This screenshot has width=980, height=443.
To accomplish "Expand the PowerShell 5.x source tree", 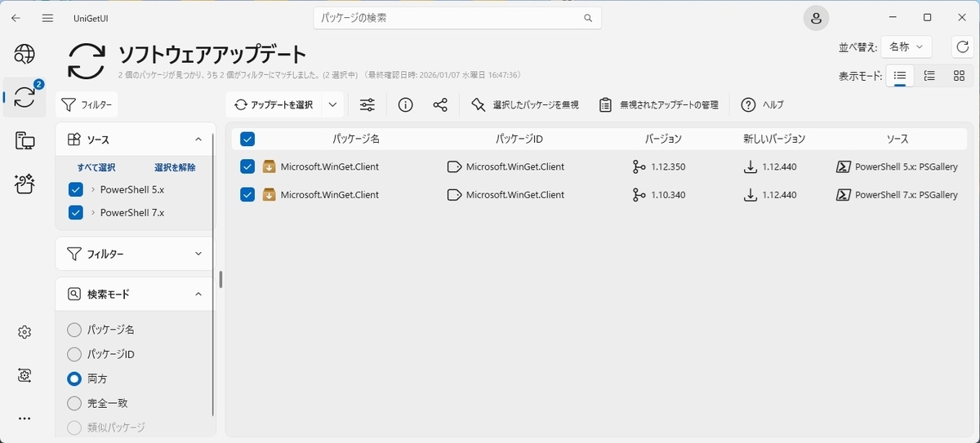I will [93, 189].
